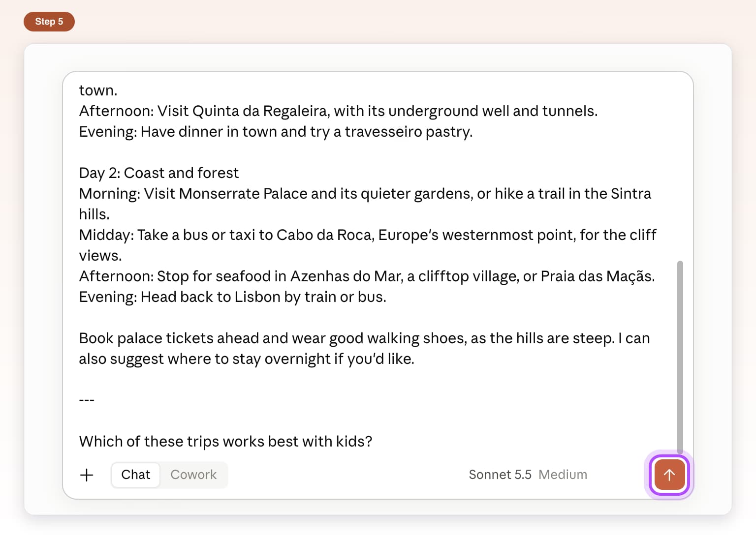Click the 'Day 2: Coast and forest' line
Image resolution: width=756 pixels, height=539 pixels.
(x=158, y=173)
